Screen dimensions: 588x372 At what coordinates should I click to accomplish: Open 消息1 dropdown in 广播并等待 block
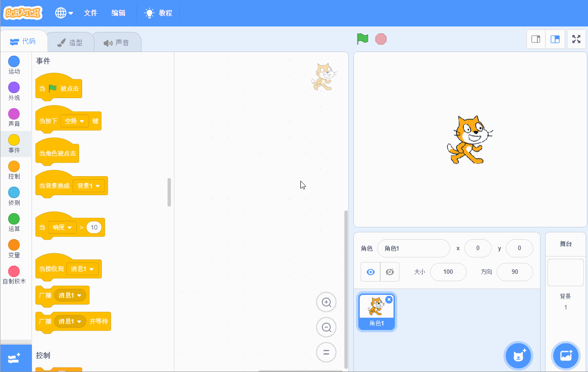pos(70,321)
